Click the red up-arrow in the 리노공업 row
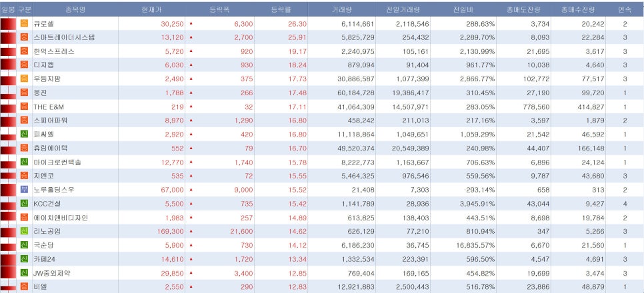 pyautogui.click(x=191, y=232)
